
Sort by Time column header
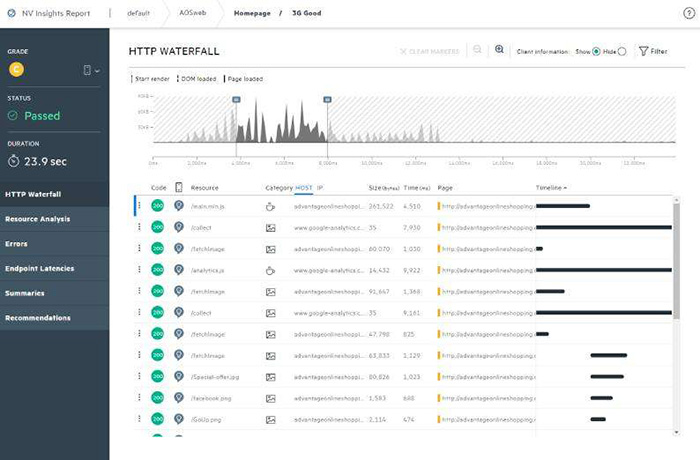click(x=417, y=188)
